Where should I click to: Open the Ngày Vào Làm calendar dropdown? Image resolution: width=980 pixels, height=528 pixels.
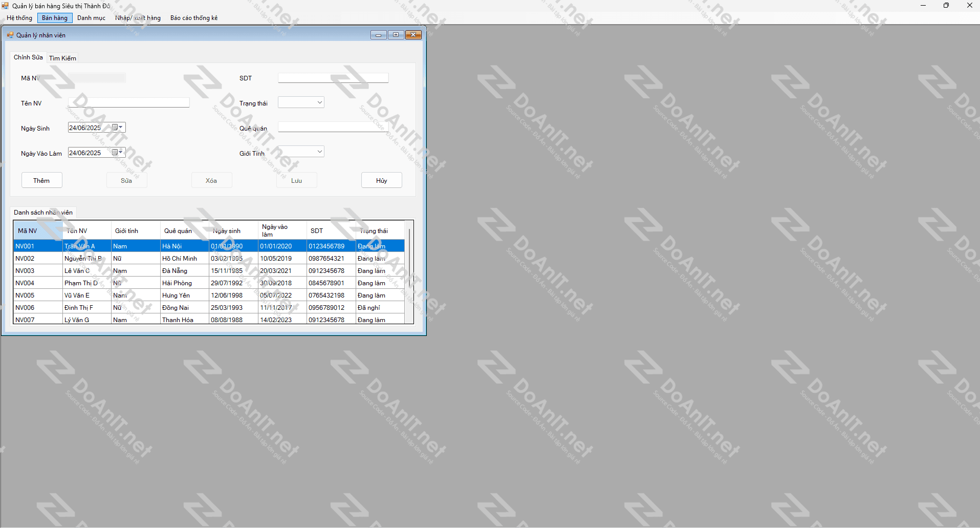pyautogui.click(x=117, y=153)
